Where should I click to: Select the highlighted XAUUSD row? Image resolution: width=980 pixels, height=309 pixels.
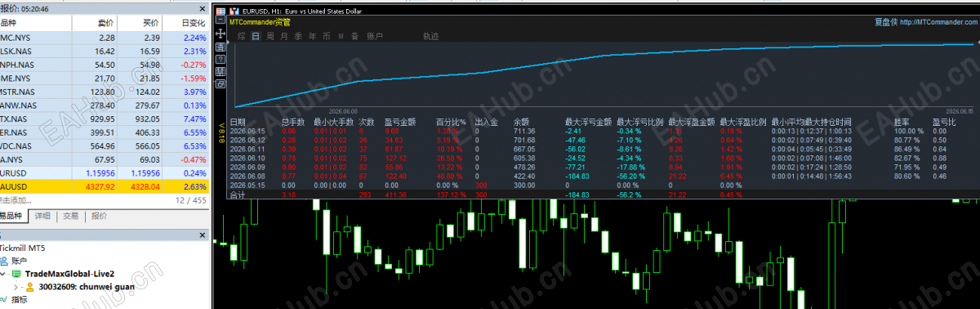pos(105,186)
